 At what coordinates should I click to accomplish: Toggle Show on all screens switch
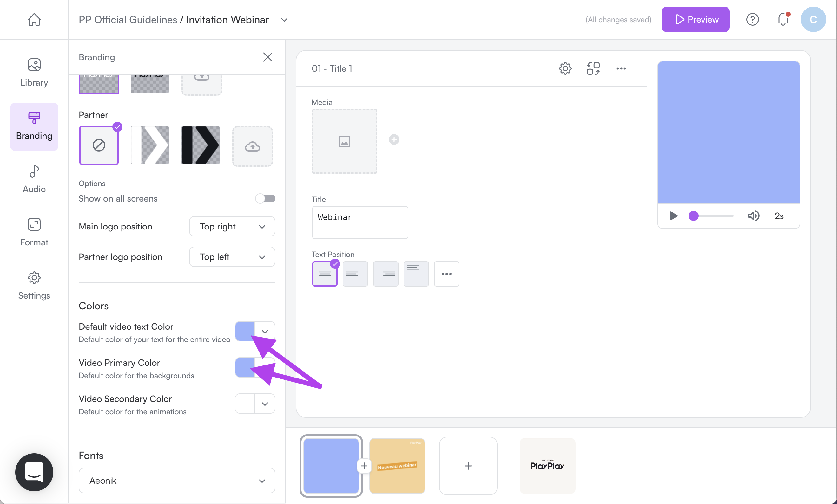(x=265, y=198)
